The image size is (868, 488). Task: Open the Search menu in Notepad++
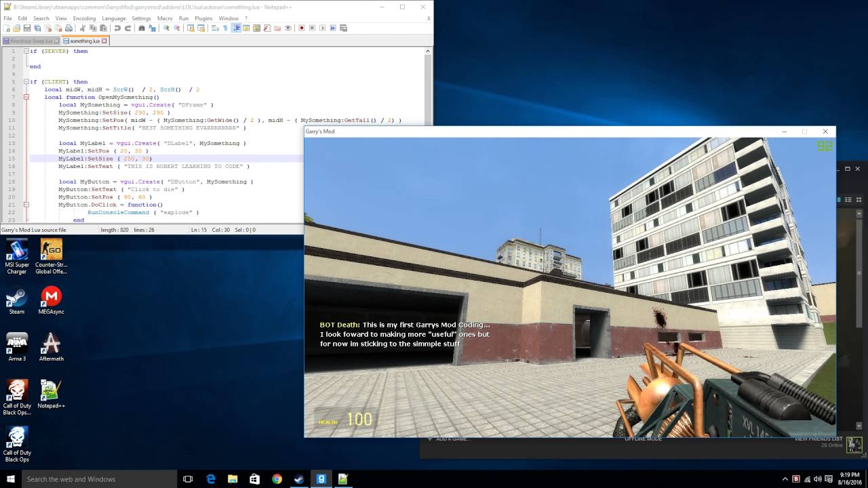[x=41, y=18]
